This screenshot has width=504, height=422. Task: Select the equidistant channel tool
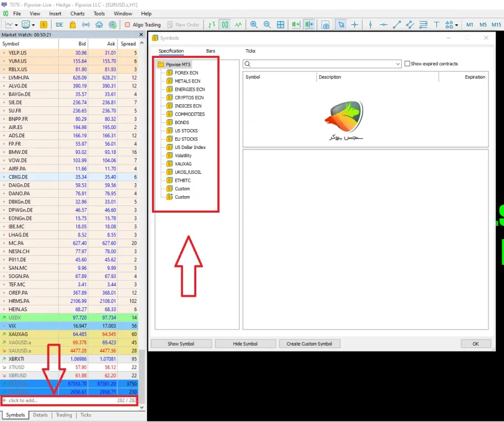pos(410,25)
